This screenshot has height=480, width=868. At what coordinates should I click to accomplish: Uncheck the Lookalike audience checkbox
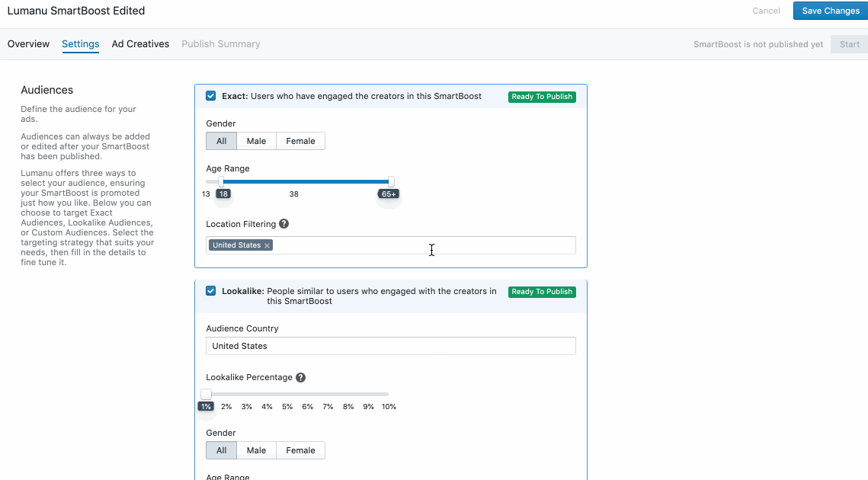coord(211,290)
